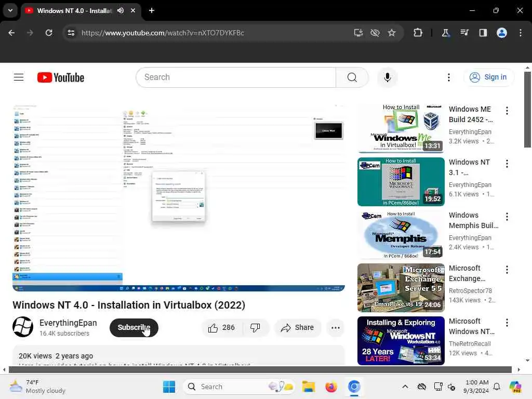The width and height of the screenshot is (532, 399).
Task: Mute the tab using the speaker icon
Action: pos(121,10)
